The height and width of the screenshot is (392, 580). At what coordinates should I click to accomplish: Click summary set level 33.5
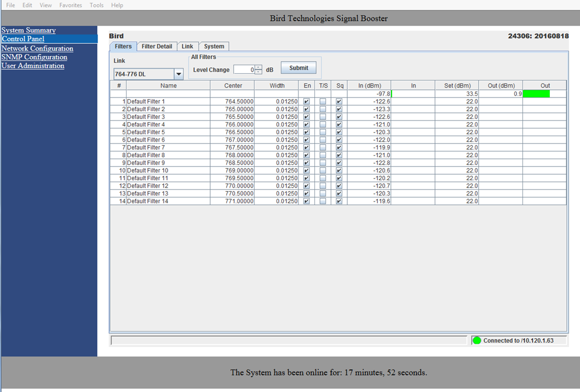click(x=457, y=94)
